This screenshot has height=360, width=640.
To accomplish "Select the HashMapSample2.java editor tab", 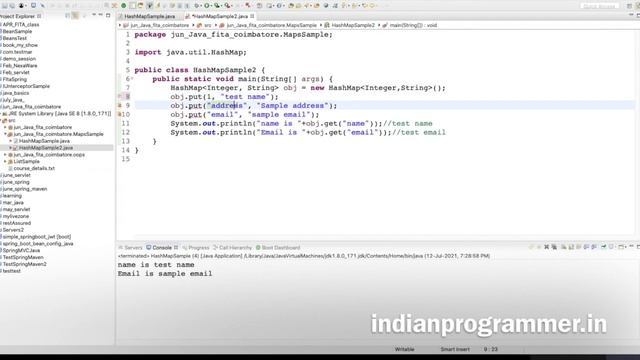I will coord(220,16).
